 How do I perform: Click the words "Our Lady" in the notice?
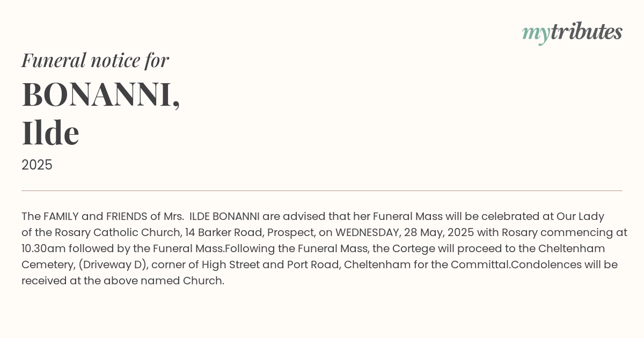[x=580, y=217]
